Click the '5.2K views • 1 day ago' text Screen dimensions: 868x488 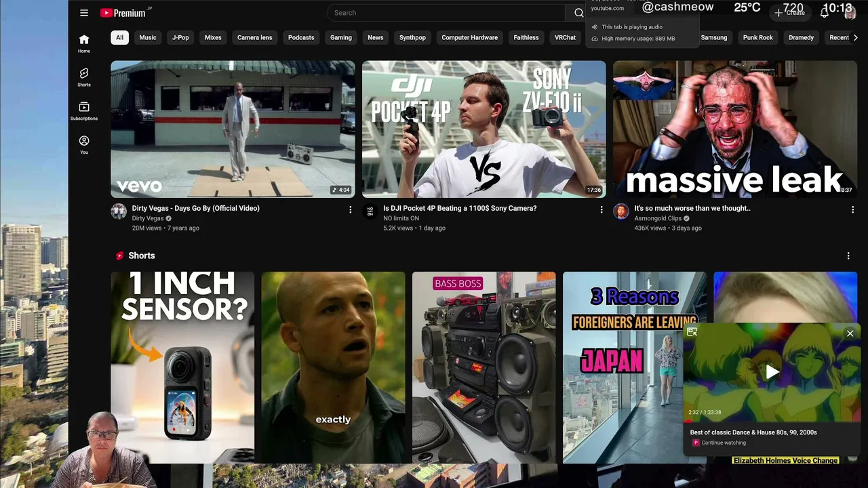414,228
